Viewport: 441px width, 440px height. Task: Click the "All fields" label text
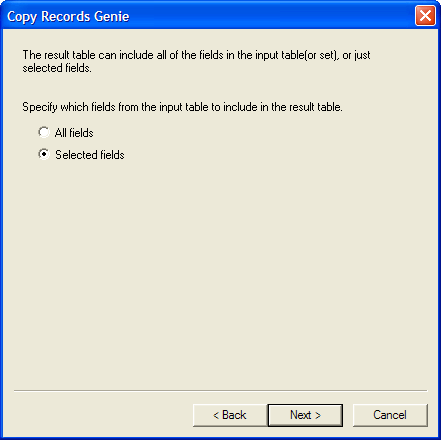74,133
